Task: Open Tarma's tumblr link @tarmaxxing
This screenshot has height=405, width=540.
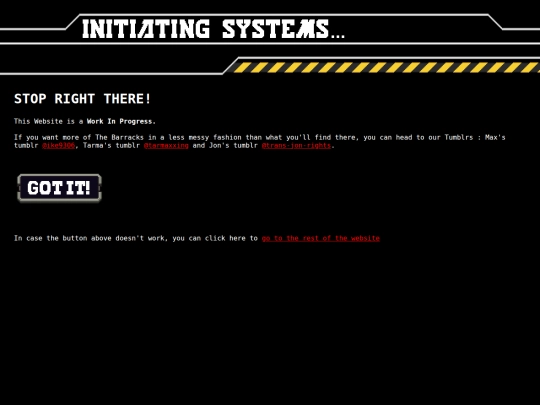Action: pyautogui.click(x=166, y=145)
